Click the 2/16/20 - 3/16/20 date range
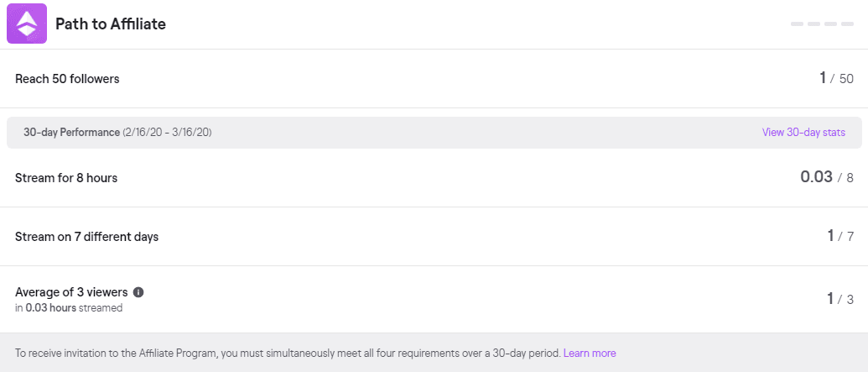 point(167,133)
